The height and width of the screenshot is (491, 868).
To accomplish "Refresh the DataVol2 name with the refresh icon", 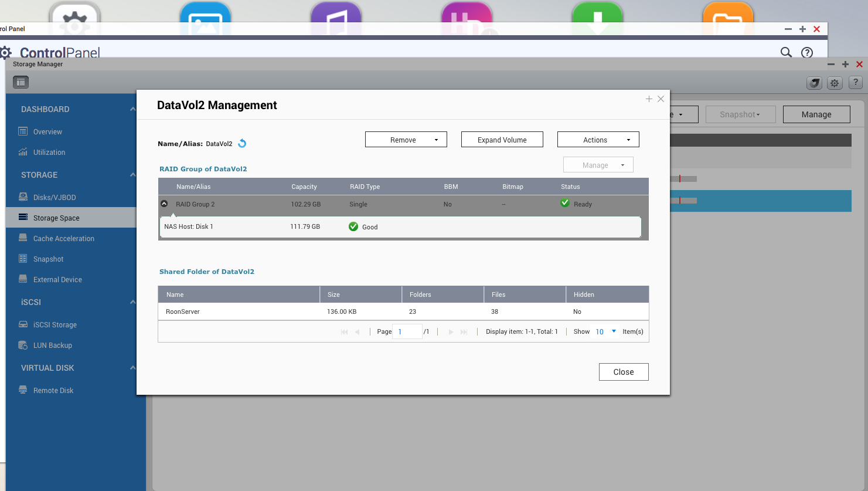I will (x=242, y=143).
